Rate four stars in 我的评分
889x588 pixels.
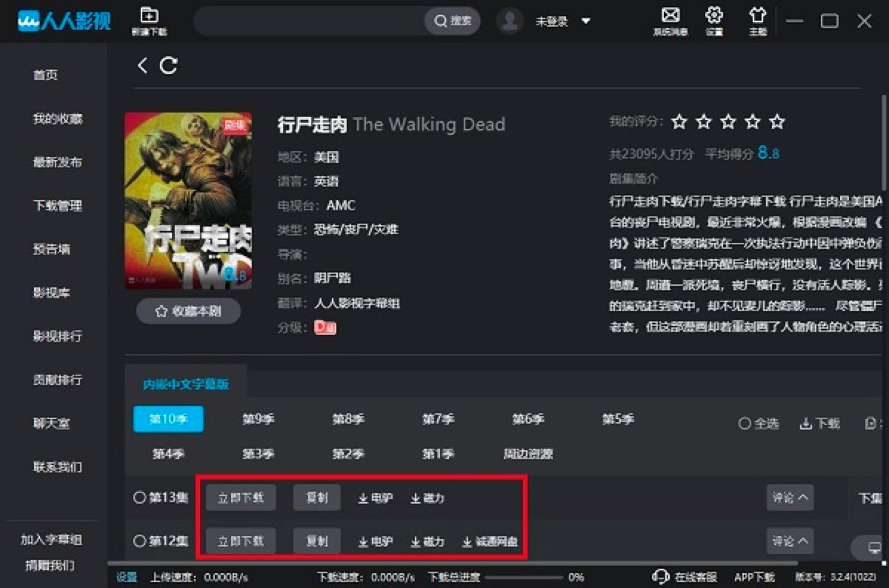tap(753, 121)
